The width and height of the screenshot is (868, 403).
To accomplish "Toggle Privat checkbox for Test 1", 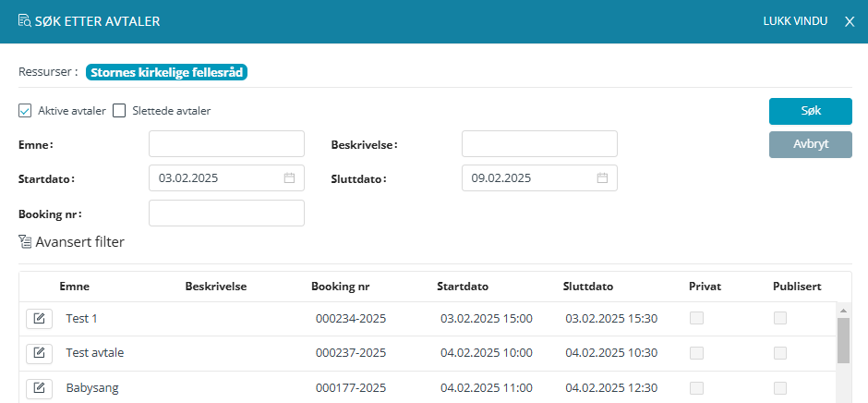I will tap(697, 319).
